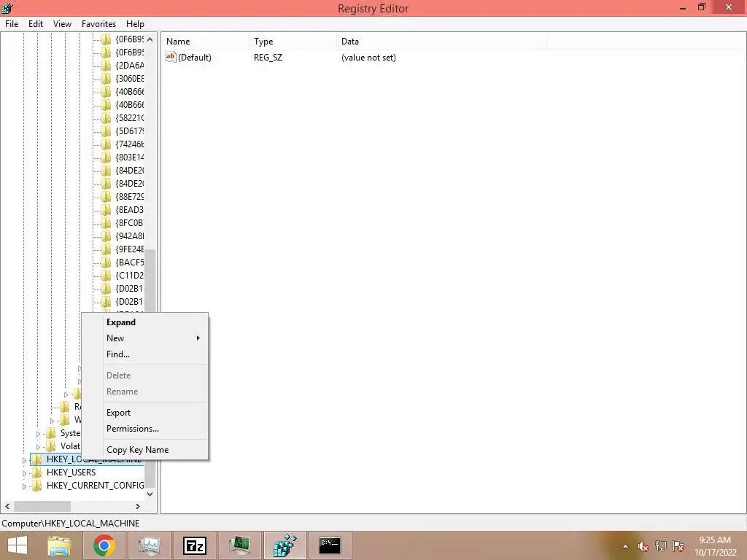Click the HKEY_USERS folder icon
The height and width of the screenshot is (560, 747).
(x=36, y=472)
